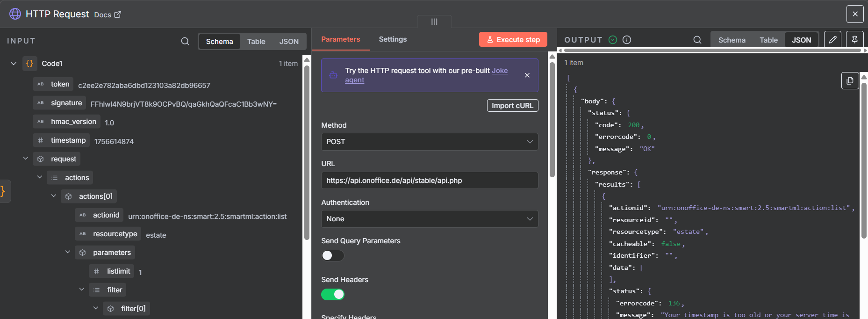Dismiss the Joke agent suggestion banner
The width and height of the screenshot is (868, 319).
coord(527,75)
